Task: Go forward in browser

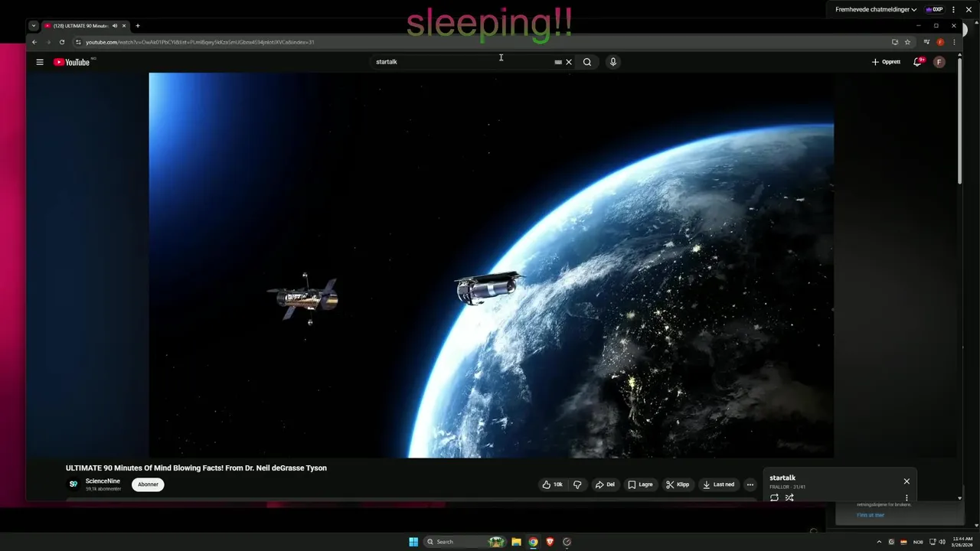Action: point(48,42)
